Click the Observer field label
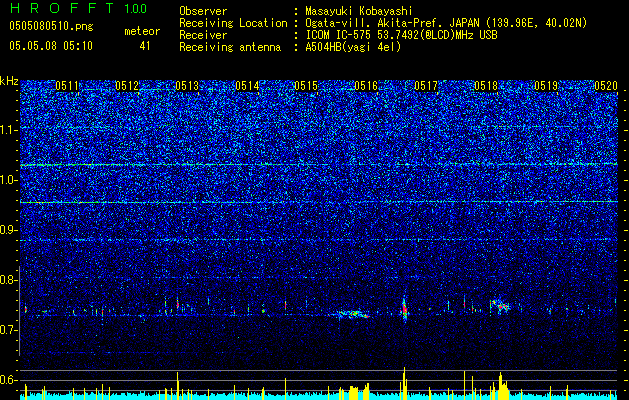The width and height of the screenshot is (629, 400). (203, 11)
